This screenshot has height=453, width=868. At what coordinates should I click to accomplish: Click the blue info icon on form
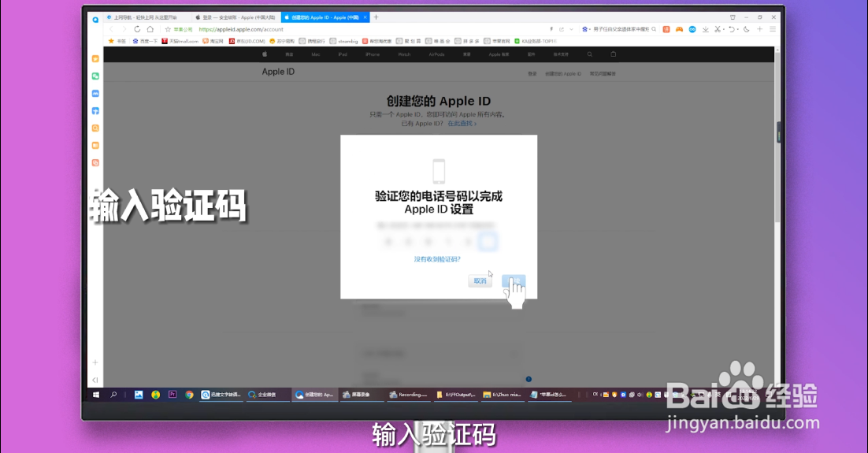click(529, 380)
